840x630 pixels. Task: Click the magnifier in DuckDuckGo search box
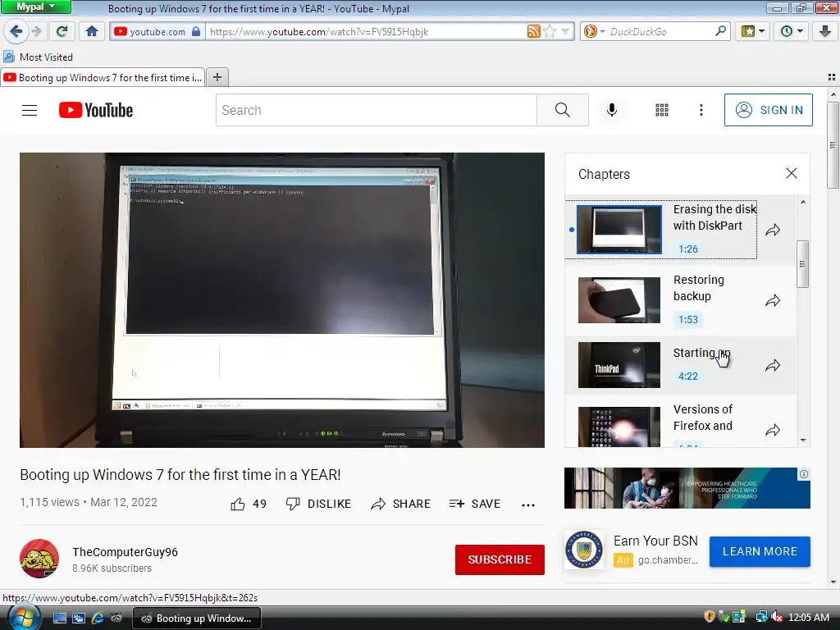tap(720, 32)
